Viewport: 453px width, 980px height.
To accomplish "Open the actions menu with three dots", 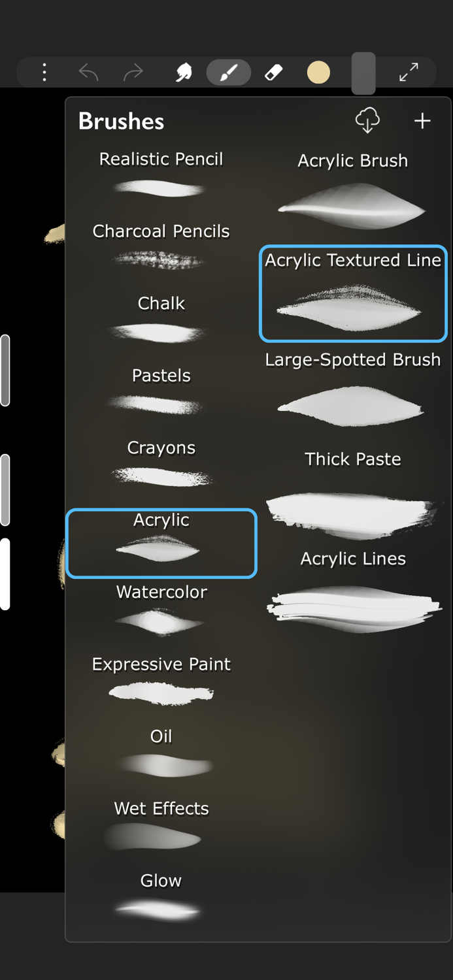I will click(x=44, y=72).
